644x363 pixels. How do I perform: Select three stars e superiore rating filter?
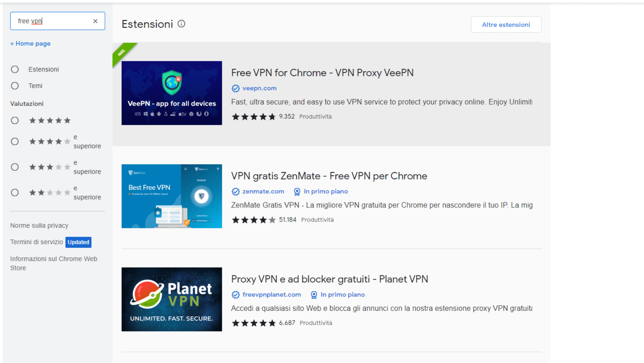[x=15, y=167]
